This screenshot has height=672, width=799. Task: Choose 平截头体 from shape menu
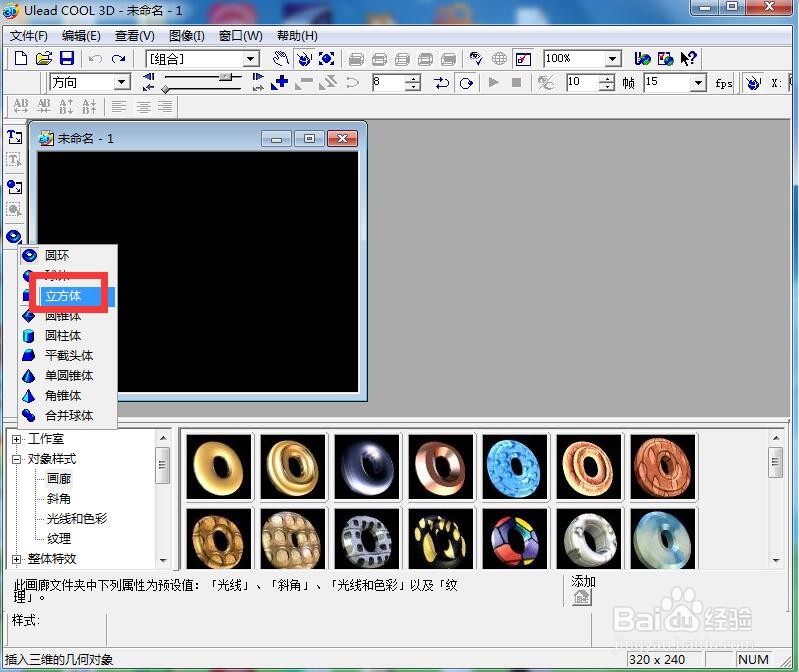click(68, 355)
